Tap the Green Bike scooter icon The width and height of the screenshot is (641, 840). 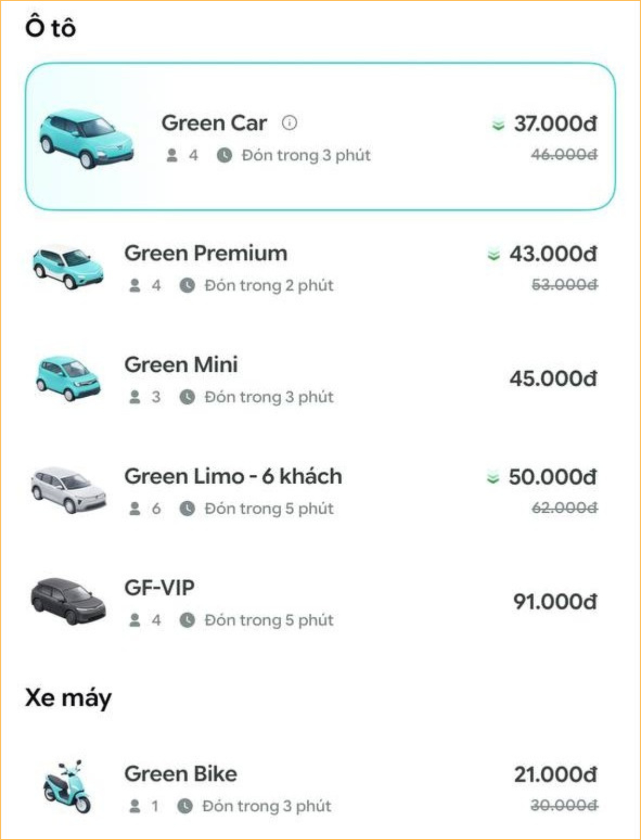(68, 786)
